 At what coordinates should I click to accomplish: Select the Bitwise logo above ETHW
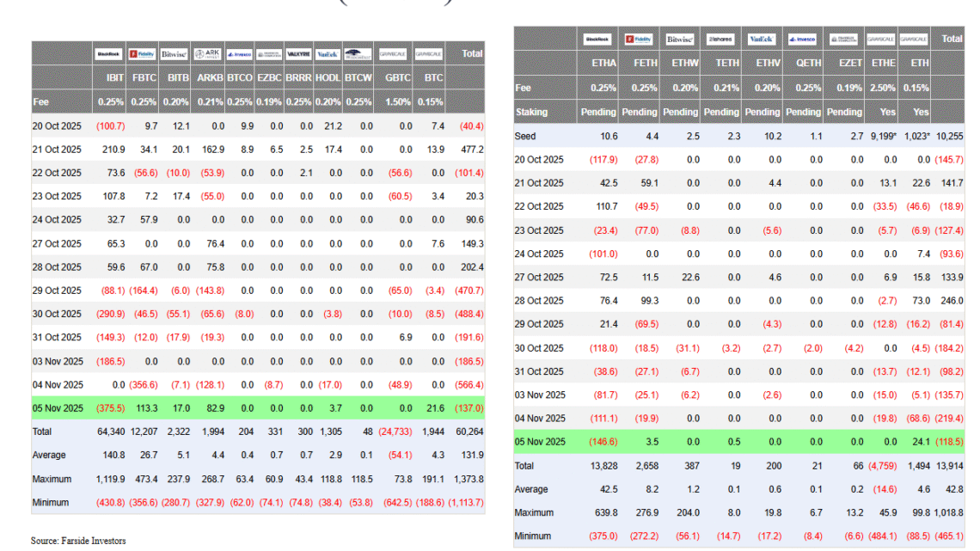point(680,40)
